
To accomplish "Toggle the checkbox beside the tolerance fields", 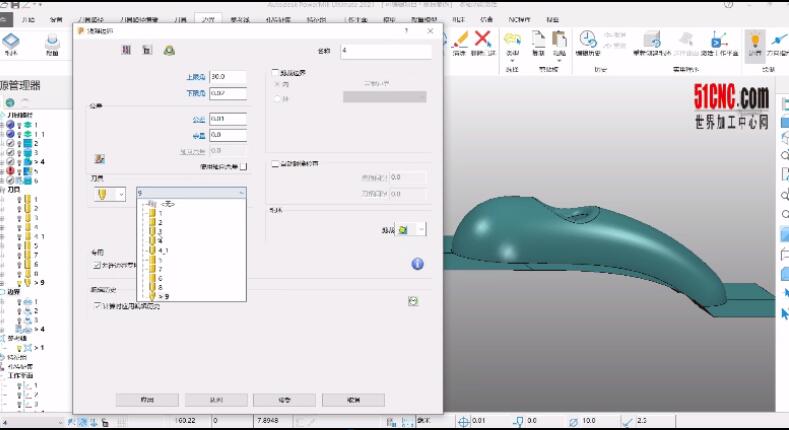I will click(x=242, y=167).
